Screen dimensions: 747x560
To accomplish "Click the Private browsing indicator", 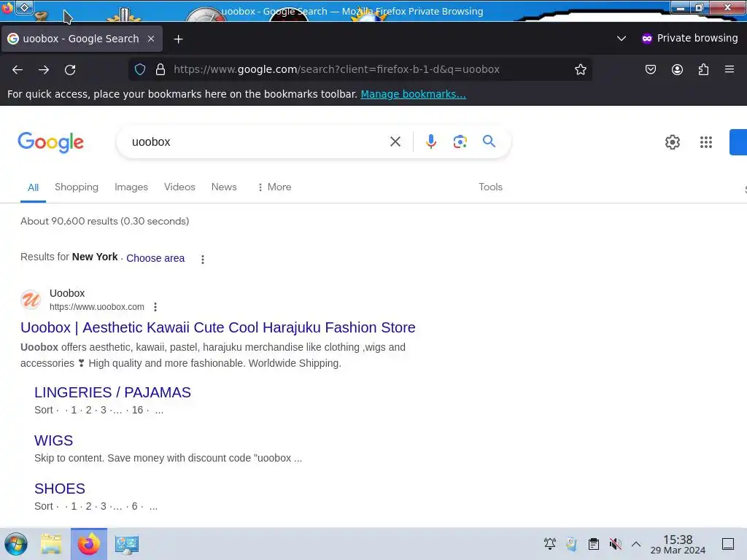I will click(689, 38).
